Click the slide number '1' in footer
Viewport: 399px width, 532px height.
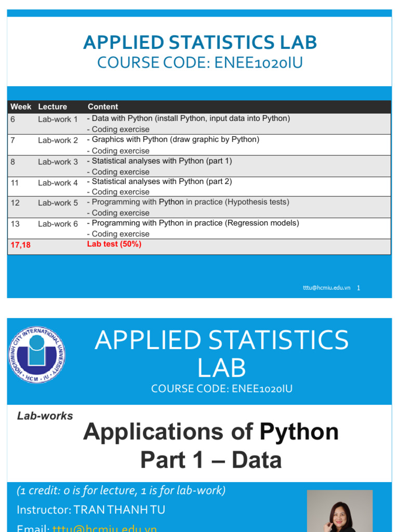tap(358, 288)
